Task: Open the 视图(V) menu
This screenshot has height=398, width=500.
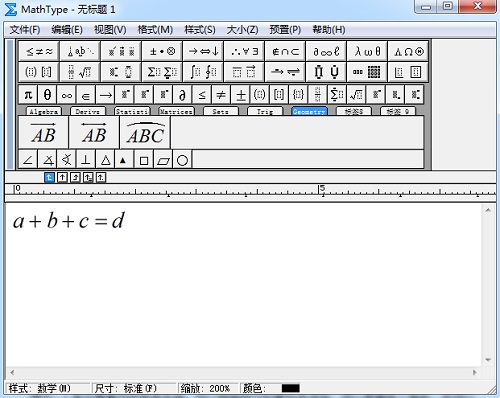Action: [x=110, y=30]
